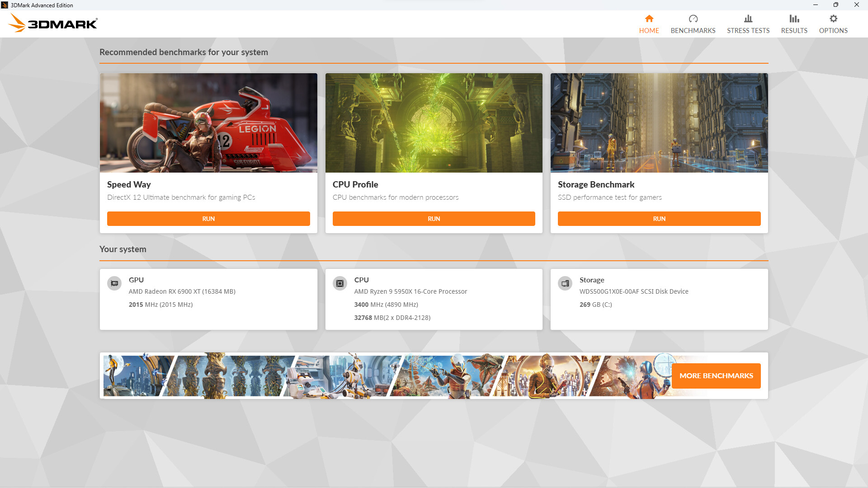868x488 pixels.
Task: Open Windows system settings gear
Action: [833, 19]
